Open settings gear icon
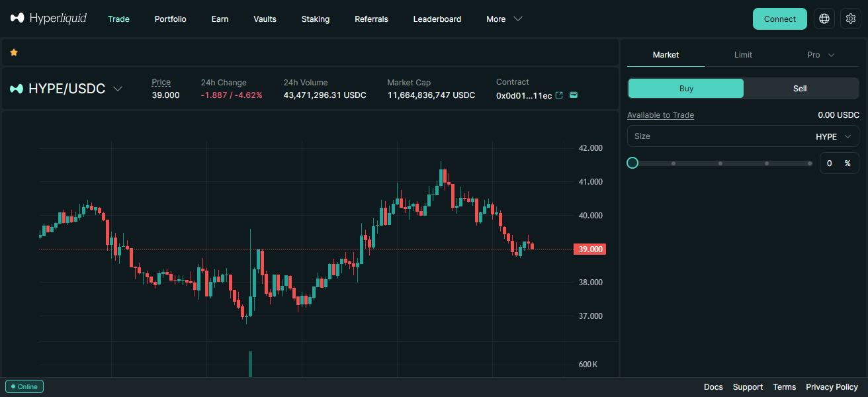 click(851, 19)
